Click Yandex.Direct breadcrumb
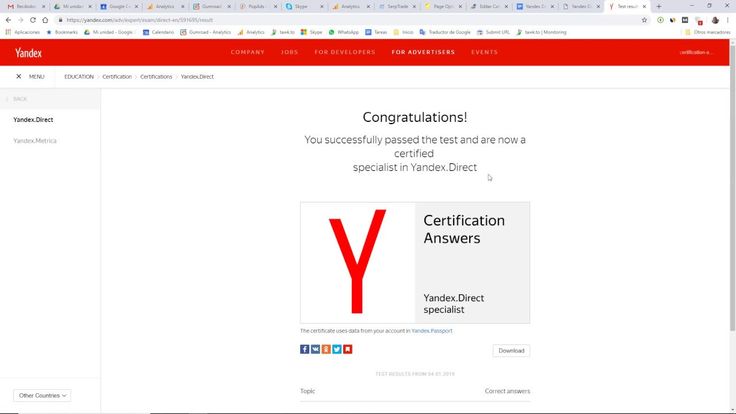This screenshot has height=414, width=736. coord(197,77)
